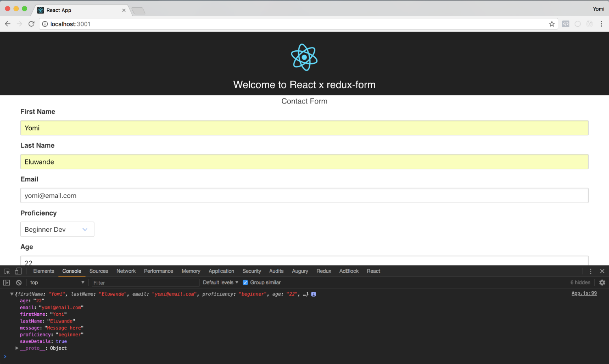This screenshot has width=609, height=364.
Task: Open the Augury tab
Action: click(x=300, y=271)
